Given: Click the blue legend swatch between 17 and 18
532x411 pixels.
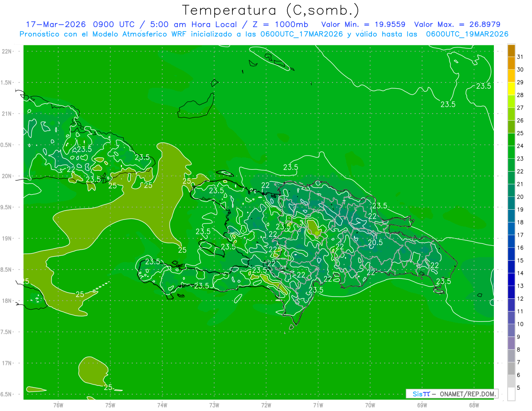Looking at the screenshot, I should (x=511, y=229).
